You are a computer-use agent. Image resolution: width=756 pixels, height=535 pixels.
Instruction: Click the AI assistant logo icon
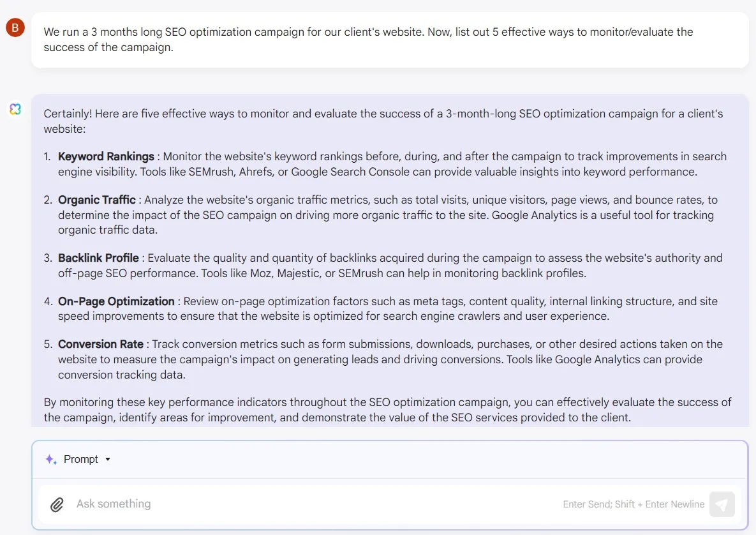pos(15,109)
